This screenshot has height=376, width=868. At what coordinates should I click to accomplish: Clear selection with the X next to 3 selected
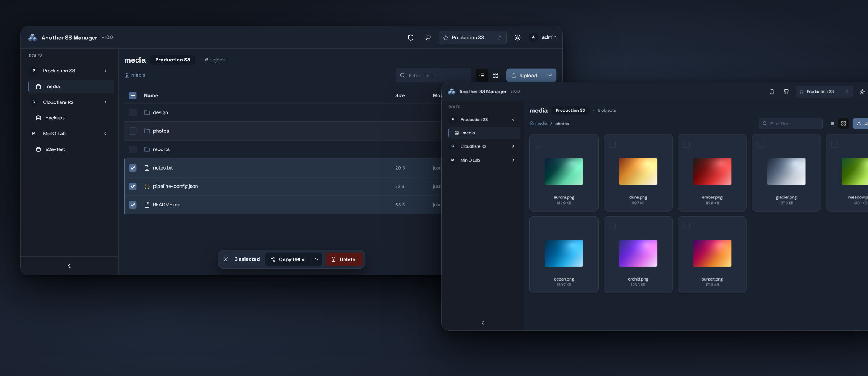click(x=226, y=259)
